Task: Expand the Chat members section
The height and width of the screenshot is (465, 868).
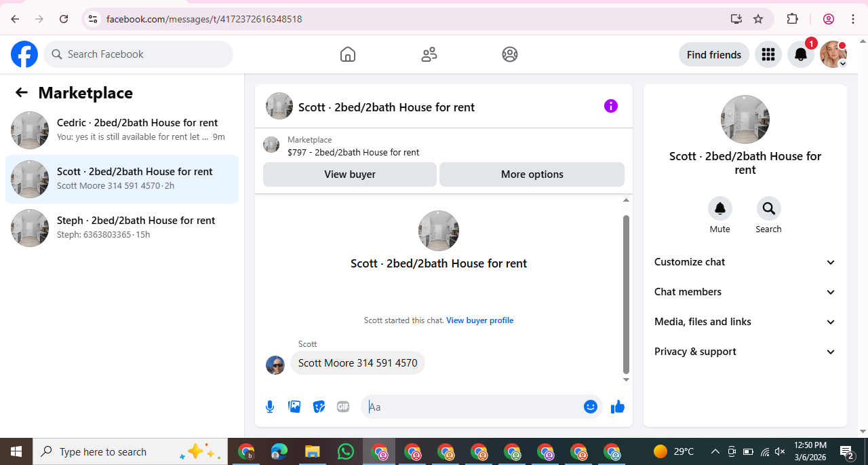Action: [745, 292]
